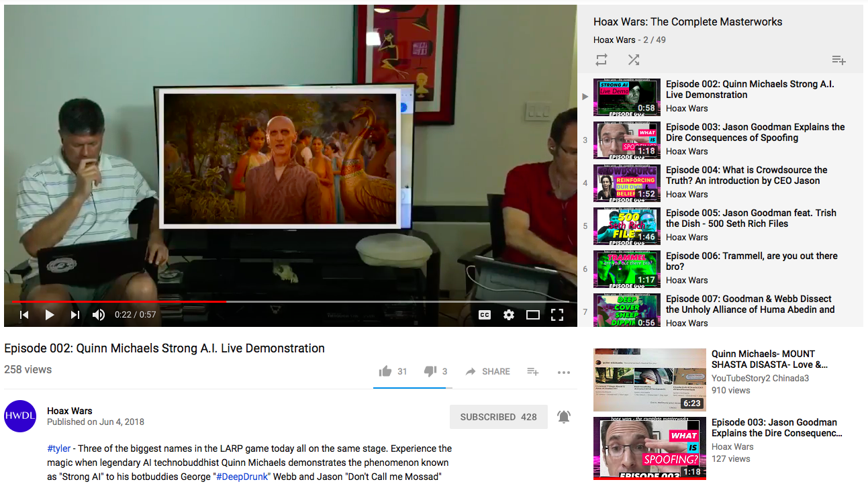The image size is (868, 484).
Task: Click the SHARE button
Action: (487, 371)
